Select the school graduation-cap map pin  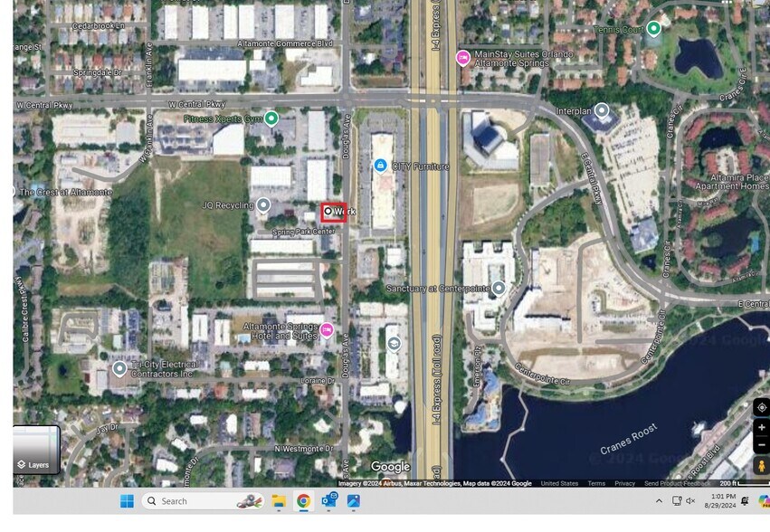pos(394,345)
